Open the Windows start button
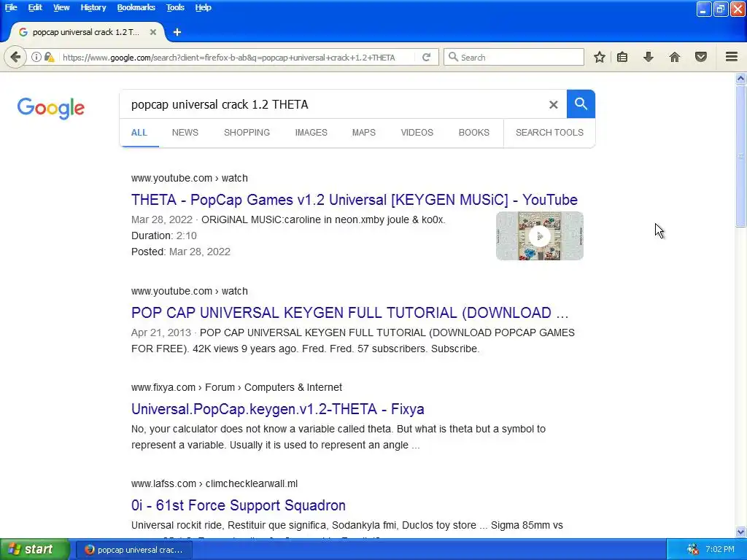The width and height of the screenshot is (747, 560). [34, 549]
